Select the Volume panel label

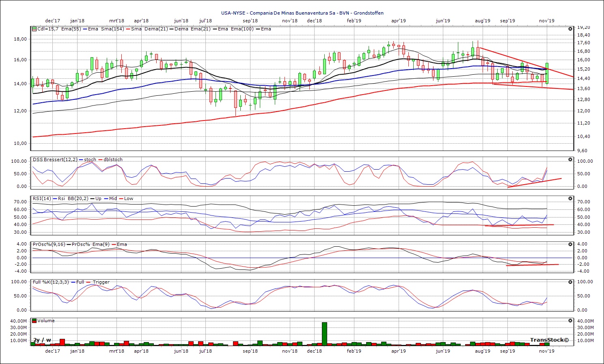point(46,321)
